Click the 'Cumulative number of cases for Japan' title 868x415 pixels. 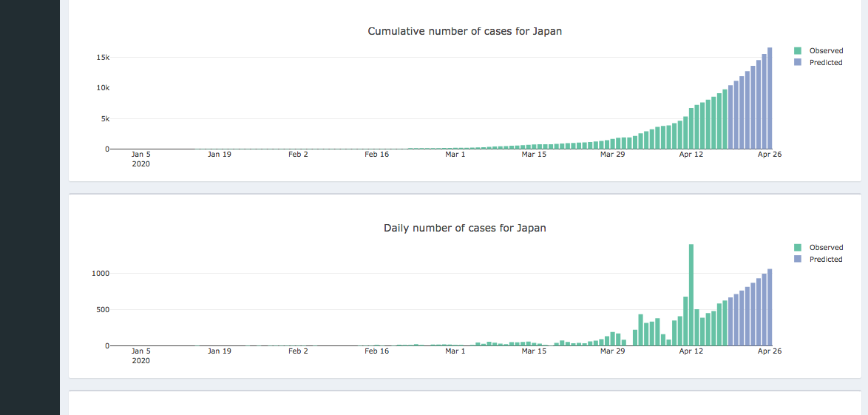[x=465, y=31]
